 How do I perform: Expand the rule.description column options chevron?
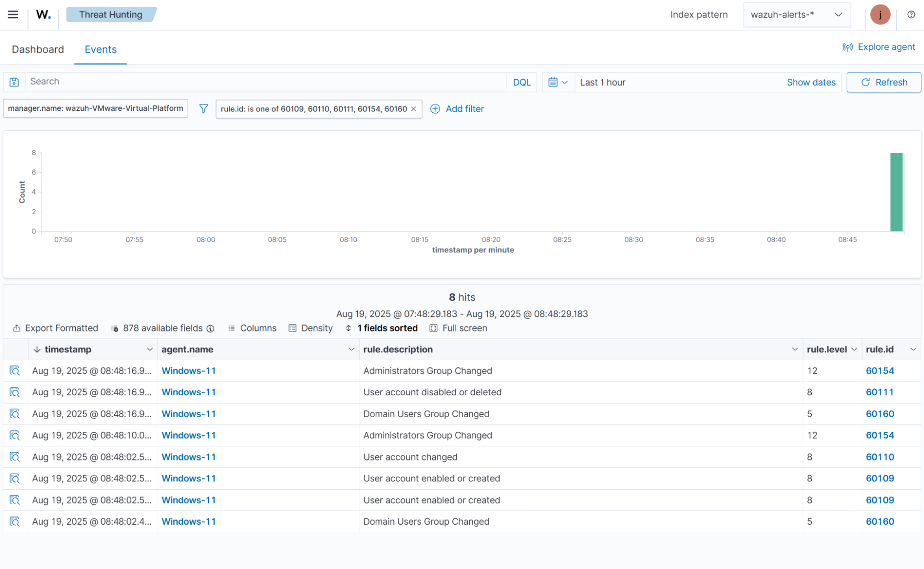point(795,349)
